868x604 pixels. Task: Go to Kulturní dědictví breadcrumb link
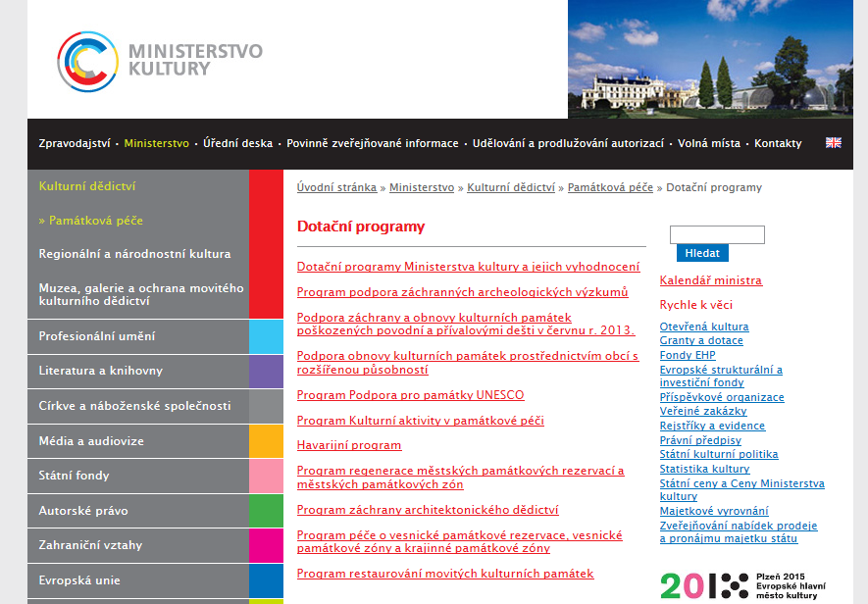[511, 187]
